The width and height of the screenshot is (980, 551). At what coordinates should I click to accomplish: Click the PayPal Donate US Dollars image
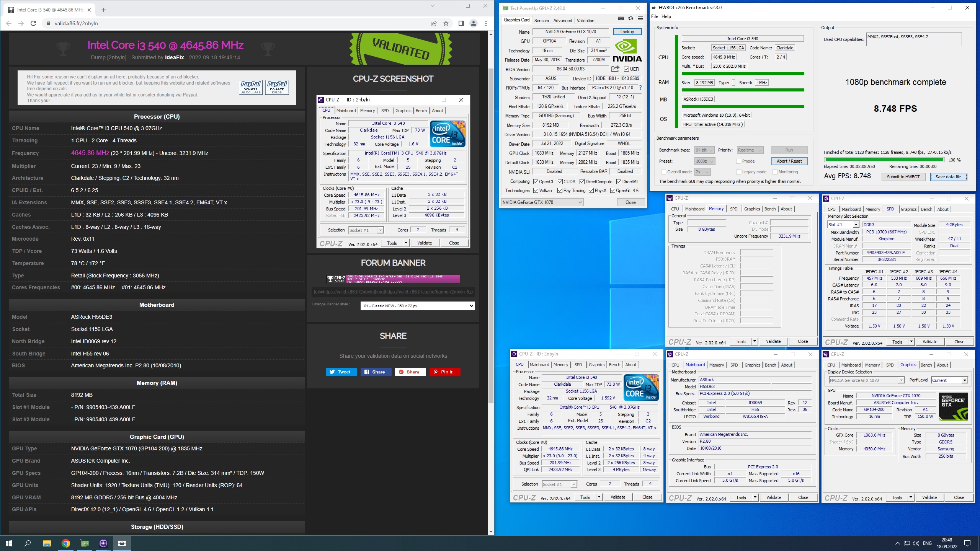click(251, 87)
